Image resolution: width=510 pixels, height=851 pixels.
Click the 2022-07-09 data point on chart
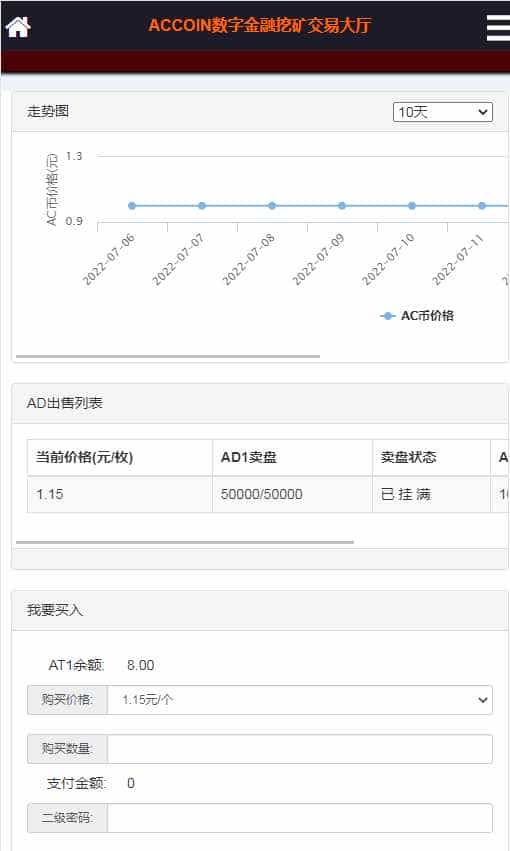(342, 206)
